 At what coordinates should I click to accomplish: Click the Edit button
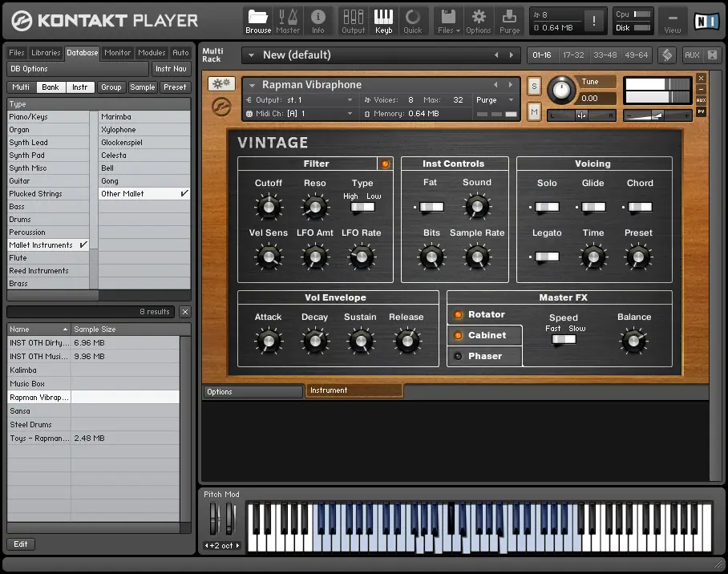[x=20, y=544]
